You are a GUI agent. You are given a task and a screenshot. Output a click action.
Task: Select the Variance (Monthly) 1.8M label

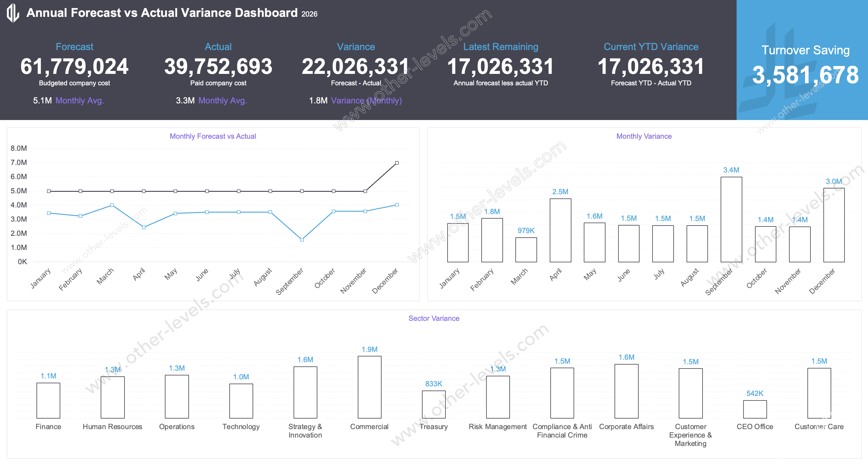356,100
